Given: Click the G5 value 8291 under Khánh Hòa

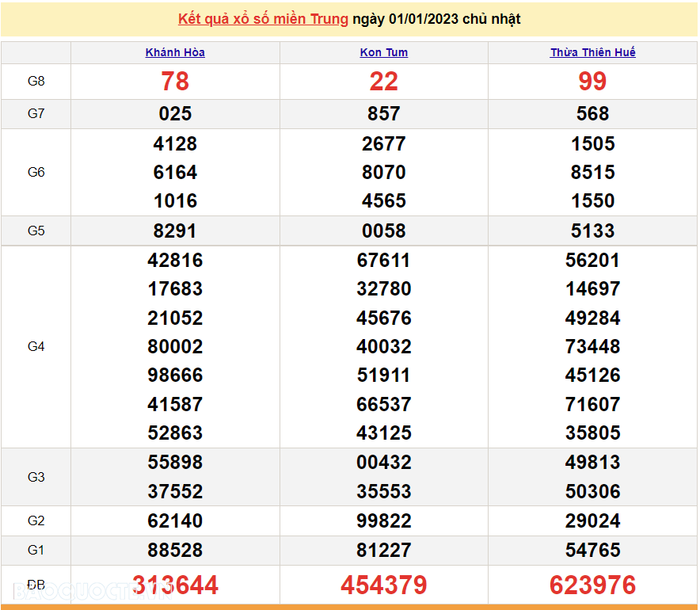Looking at the screenshot, I should 175,231.
